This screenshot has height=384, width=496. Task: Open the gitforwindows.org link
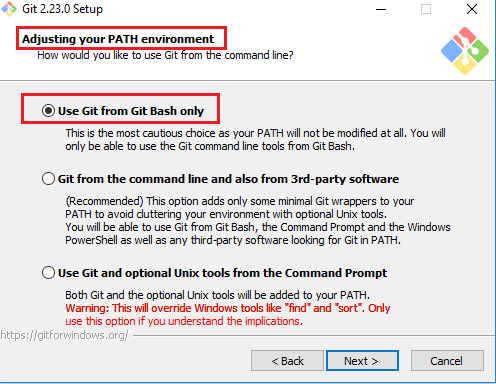tap(64, 335)
